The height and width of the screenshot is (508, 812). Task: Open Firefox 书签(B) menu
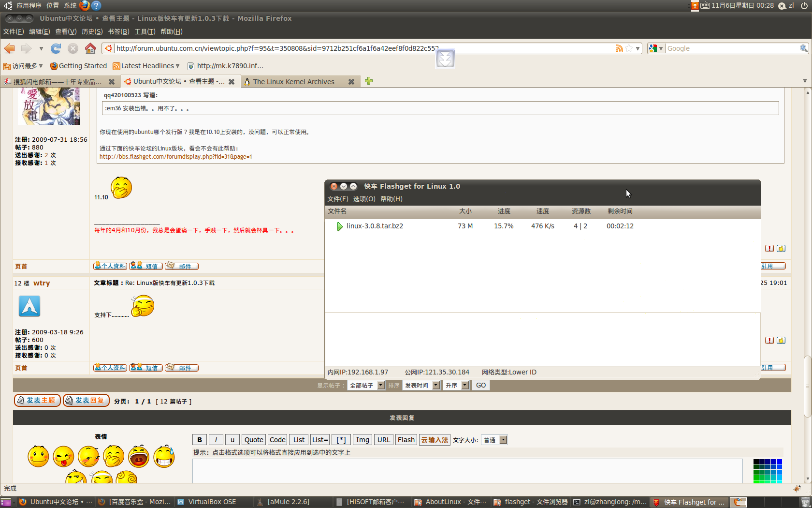pos(118,31)
